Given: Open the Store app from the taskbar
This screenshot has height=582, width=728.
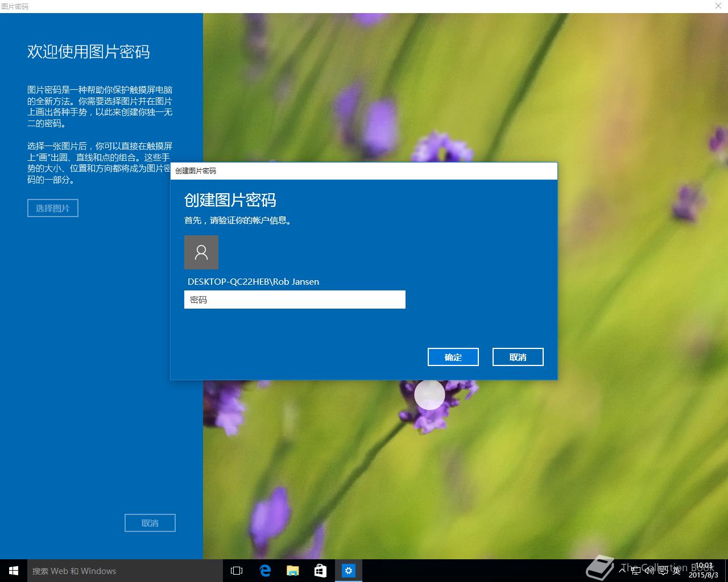Looking at the screenshot, I should (320, 571).
